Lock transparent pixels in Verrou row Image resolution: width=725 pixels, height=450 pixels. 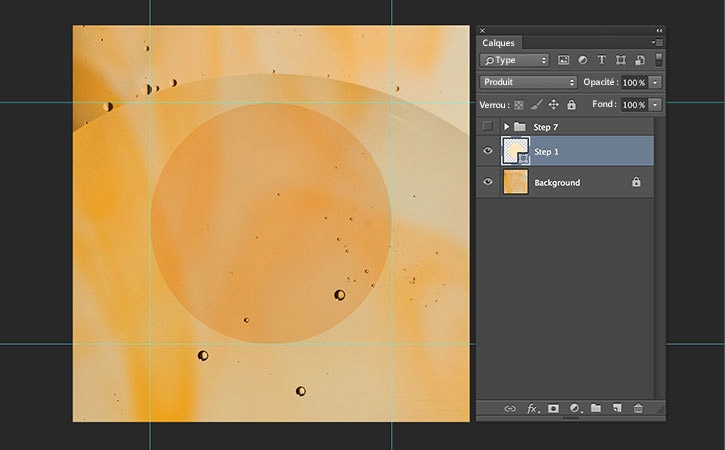(518, 104)
